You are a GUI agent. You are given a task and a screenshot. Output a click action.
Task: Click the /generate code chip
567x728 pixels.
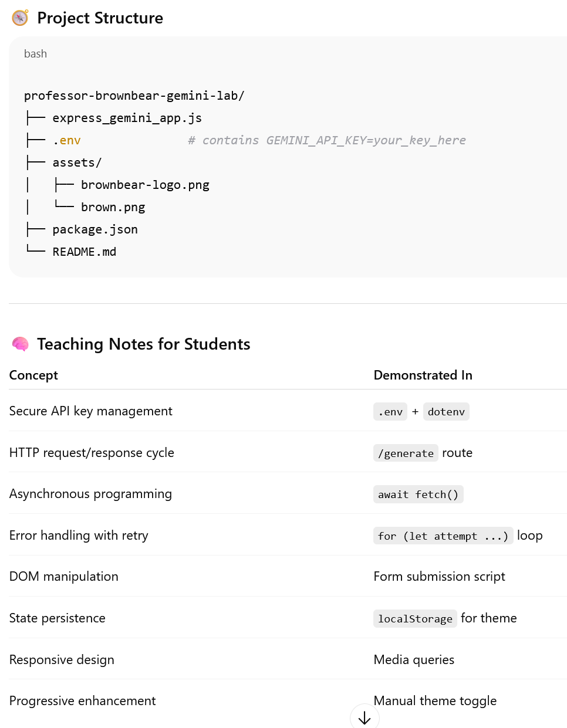406,453
